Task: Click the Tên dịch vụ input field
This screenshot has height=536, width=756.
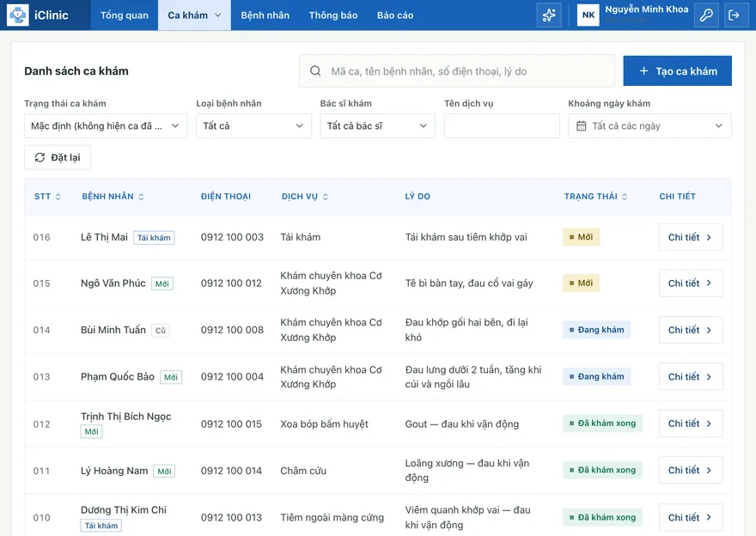Action: click(x=502, y=125)
